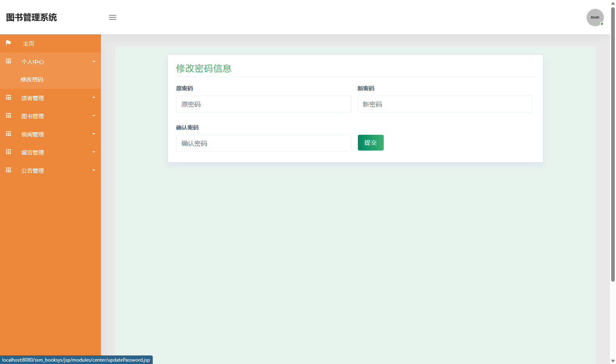The width and height of the screenshot is (616, 364).
Task: Click the 80x80 avatar with status dot
Action: point(595,17)
